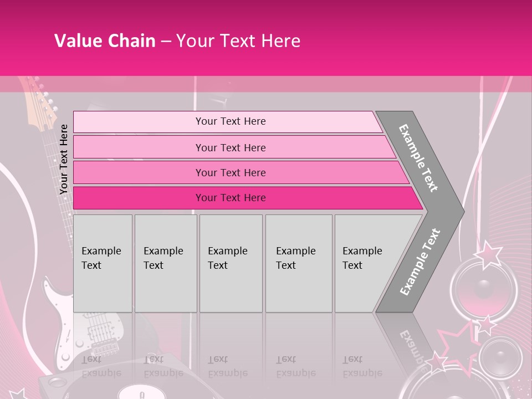Click the first gray Example Text box
Image resolution: width=532 pixels, height=399 pixels.
(103, 263)
